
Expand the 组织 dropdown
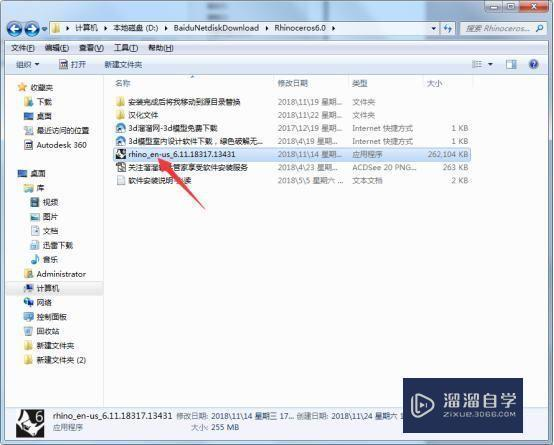click(28, 65)
